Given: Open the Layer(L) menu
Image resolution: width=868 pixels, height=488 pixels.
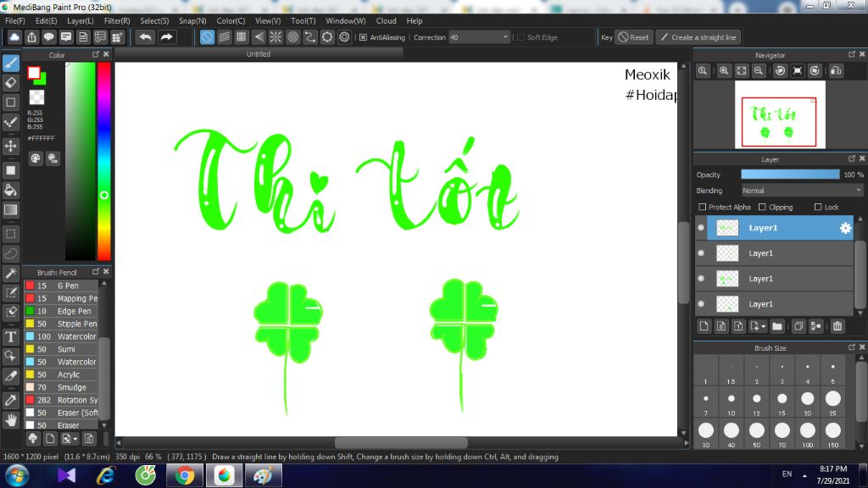Looking at the screenshot, I should 81,21.
